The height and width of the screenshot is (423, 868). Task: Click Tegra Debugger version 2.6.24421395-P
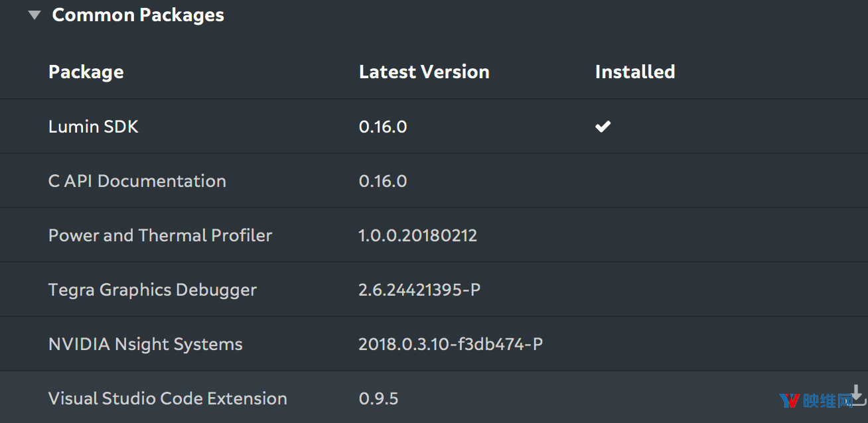tap(419, 290)
